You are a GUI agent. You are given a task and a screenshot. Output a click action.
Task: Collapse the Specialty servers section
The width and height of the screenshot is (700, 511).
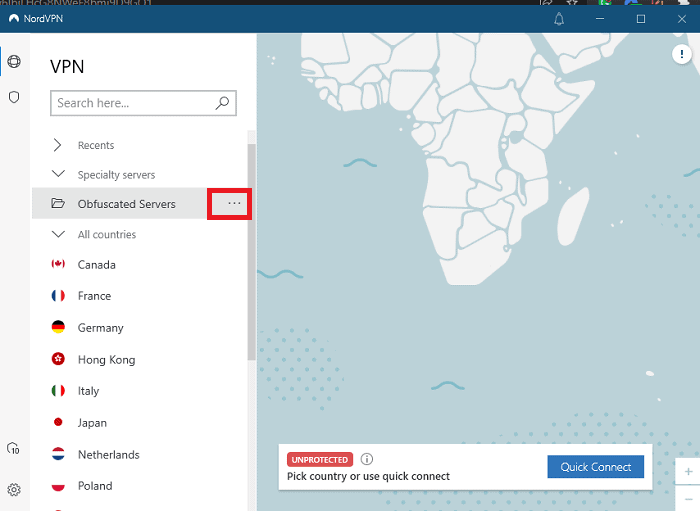point(58,174)
